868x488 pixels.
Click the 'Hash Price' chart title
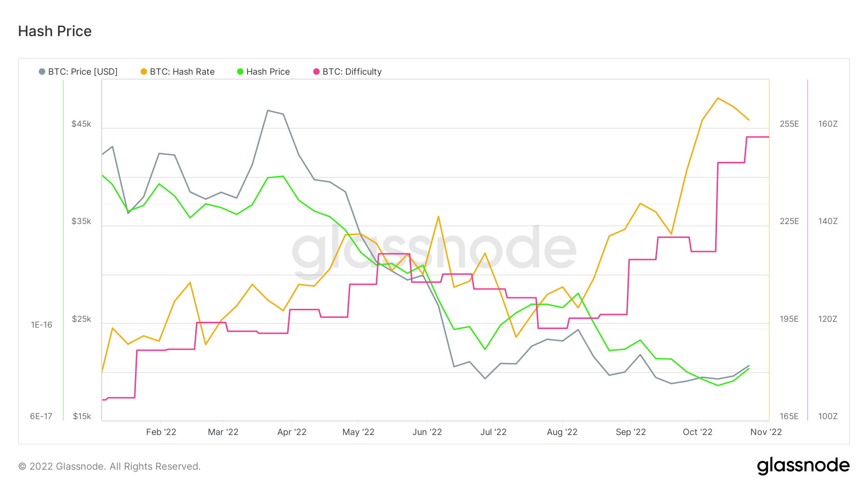tap(55, 31)
